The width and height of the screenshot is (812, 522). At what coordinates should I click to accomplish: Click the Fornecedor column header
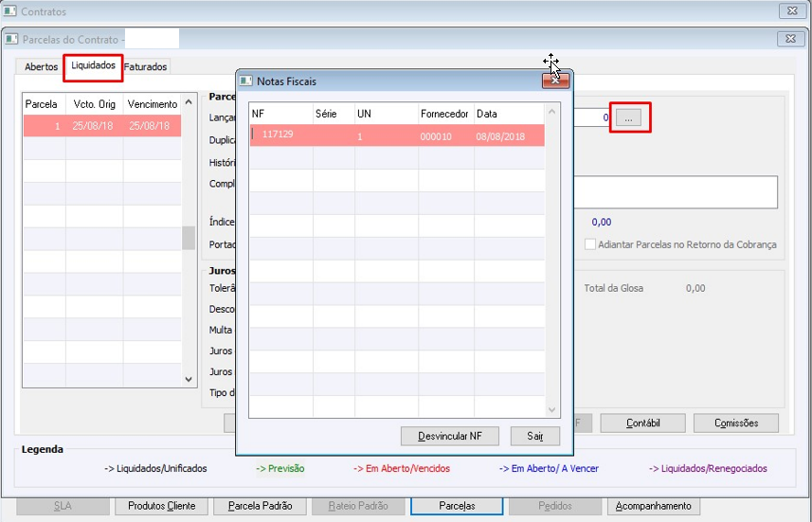coord(446,114)
